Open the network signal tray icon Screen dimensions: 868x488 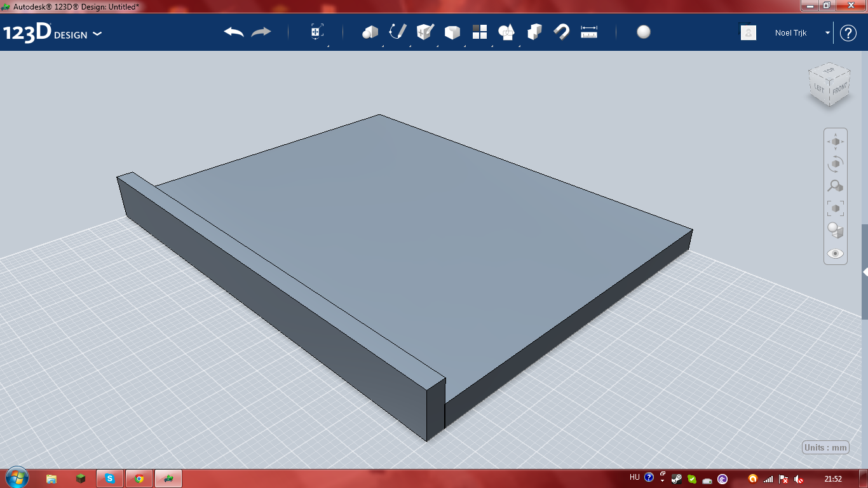click(x=768, y=478)
